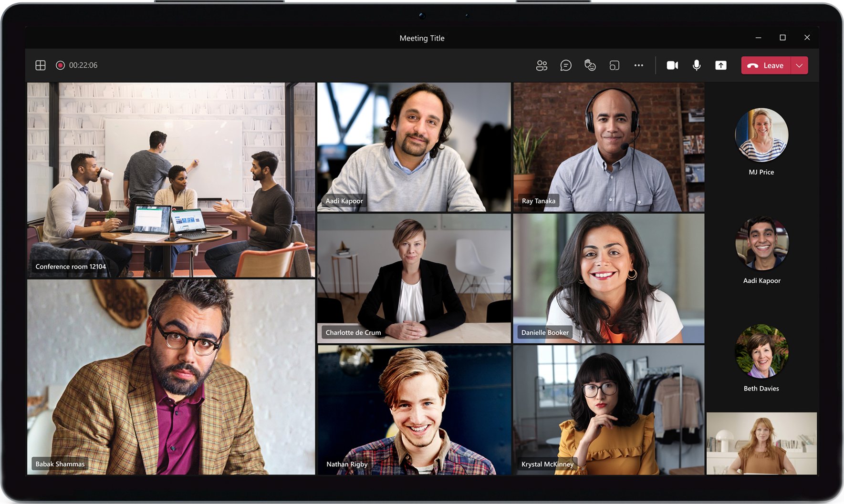The width and height of the screenshot is (844, 504).
Task: Open the reactions menu
Action: (x=590, y=65)
